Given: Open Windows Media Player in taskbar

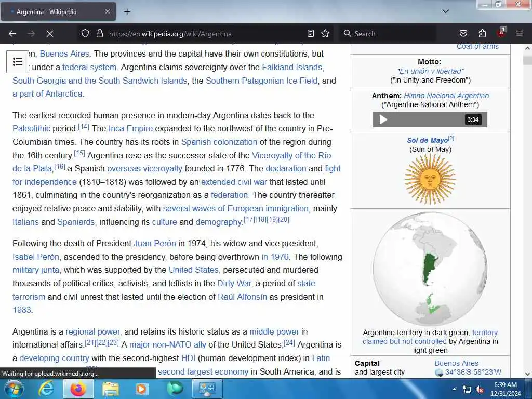Looking at the screenshot, I should coord(142,389).
